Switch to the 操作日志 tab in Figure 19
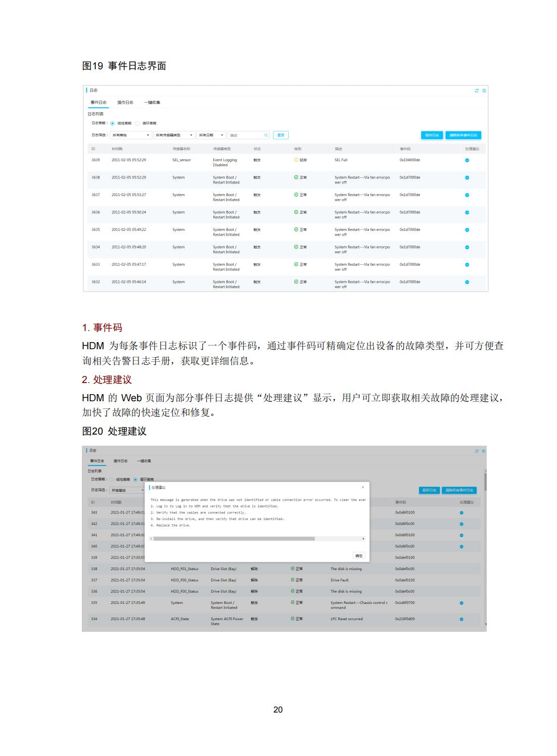 tap(125, 103)
